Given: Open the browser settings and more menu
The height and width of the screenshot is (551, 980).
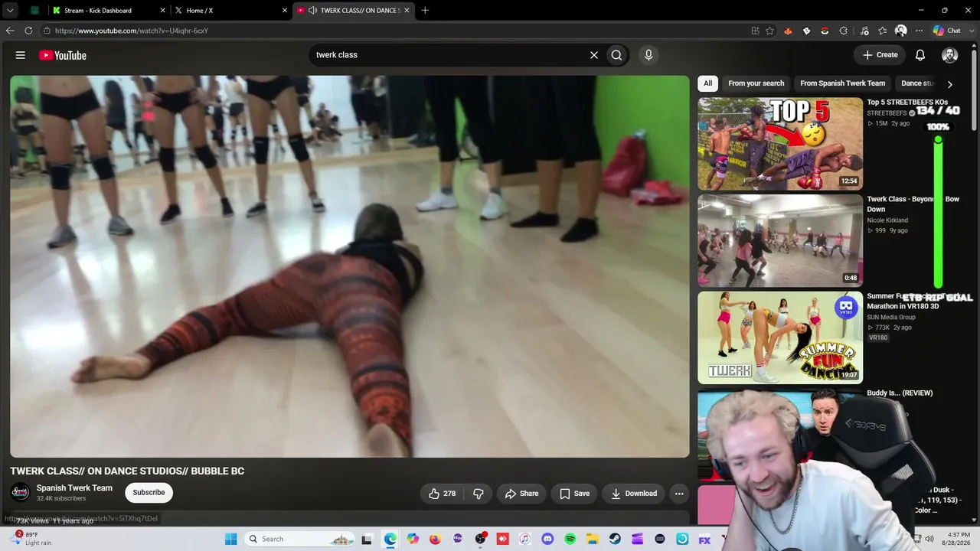Looking at the screenshot, I should click(x=920, y=31).
